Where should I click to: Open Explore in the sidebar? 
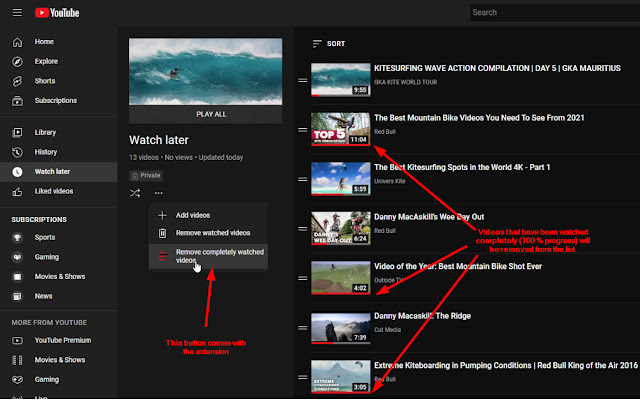click(x=59, y=61)
